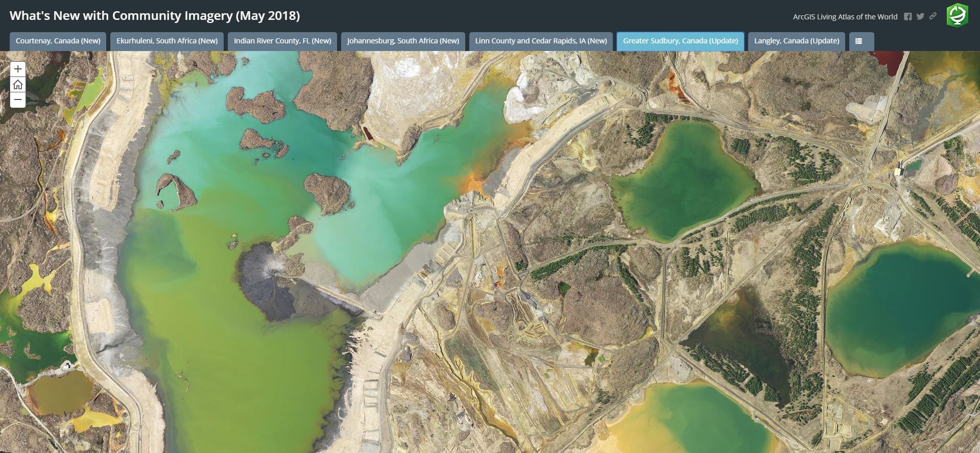
Task: Copy the share link icon
Action: tap(933, 16)
